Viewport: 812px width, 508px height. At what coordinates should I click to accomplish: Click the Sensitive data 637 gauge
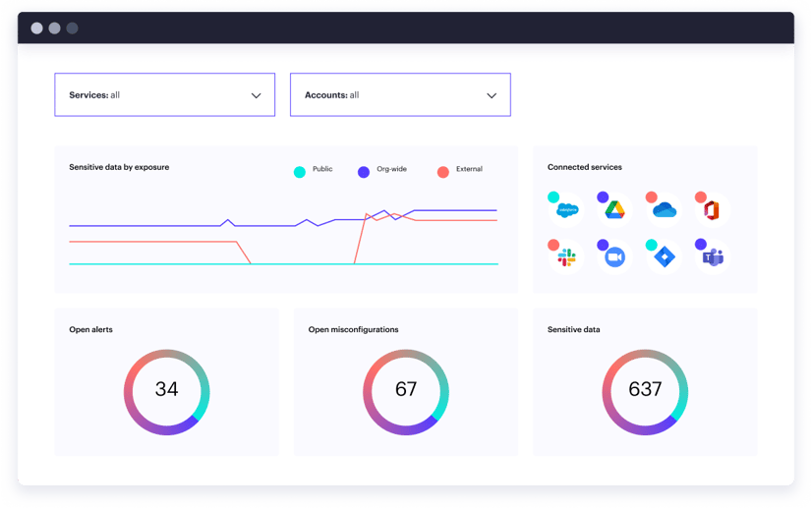click(x=645, y=392)
